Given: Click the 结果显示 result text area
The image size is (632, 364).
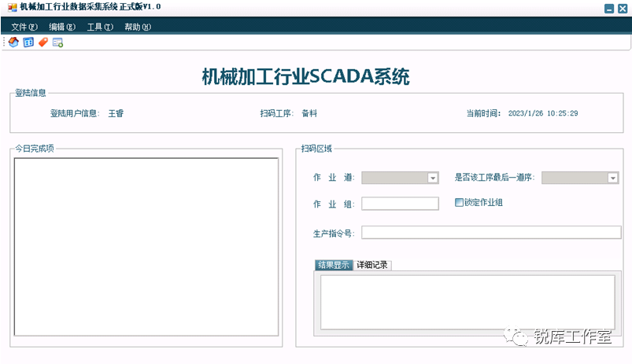Looking at the screenshot, I should [468, 302].
